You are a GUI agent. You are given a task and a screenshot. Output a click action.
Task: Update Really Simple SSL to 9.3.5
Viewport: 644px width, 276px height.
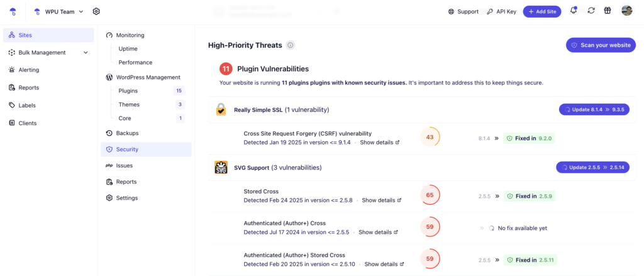[594, 109]
